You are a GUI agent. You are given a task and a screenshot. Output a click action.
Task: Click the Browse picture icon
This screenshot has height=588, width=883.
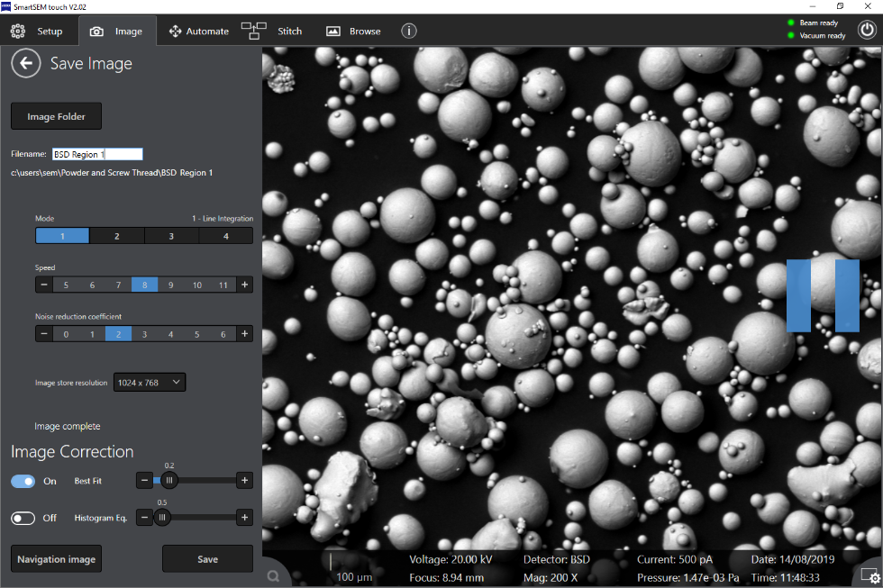pos(333,30)
